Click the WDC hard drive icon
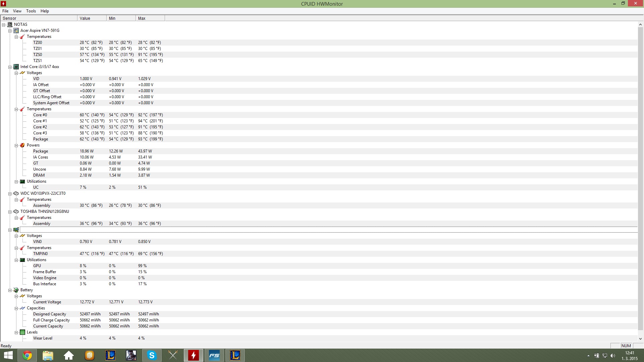 [x=16, y=193]
